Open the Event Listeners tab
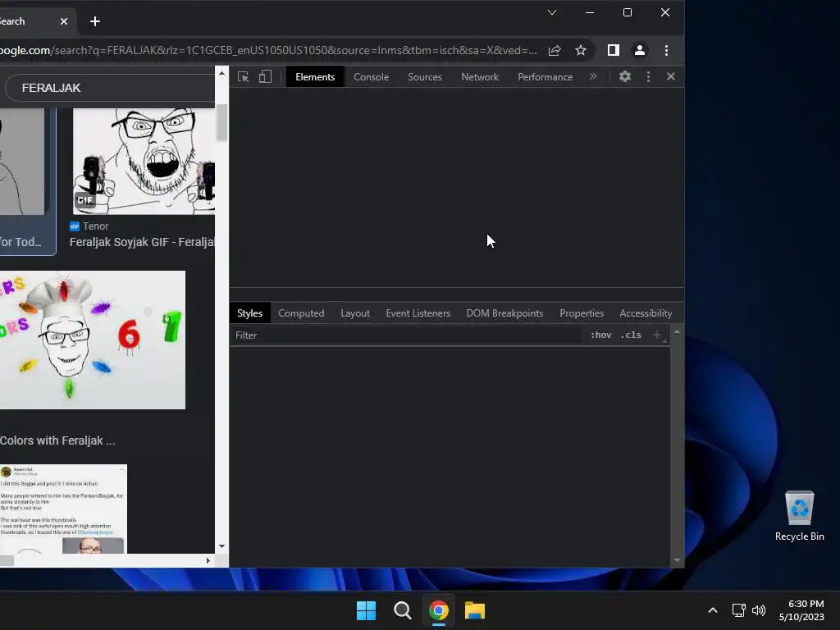The image size is (840, 630). pyautogui.click(x=418, y=313)
